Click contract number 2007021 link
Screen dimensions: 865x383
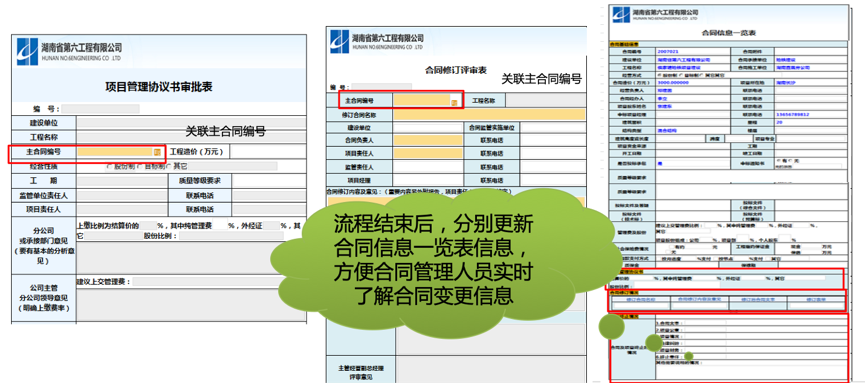click(668, 51)
